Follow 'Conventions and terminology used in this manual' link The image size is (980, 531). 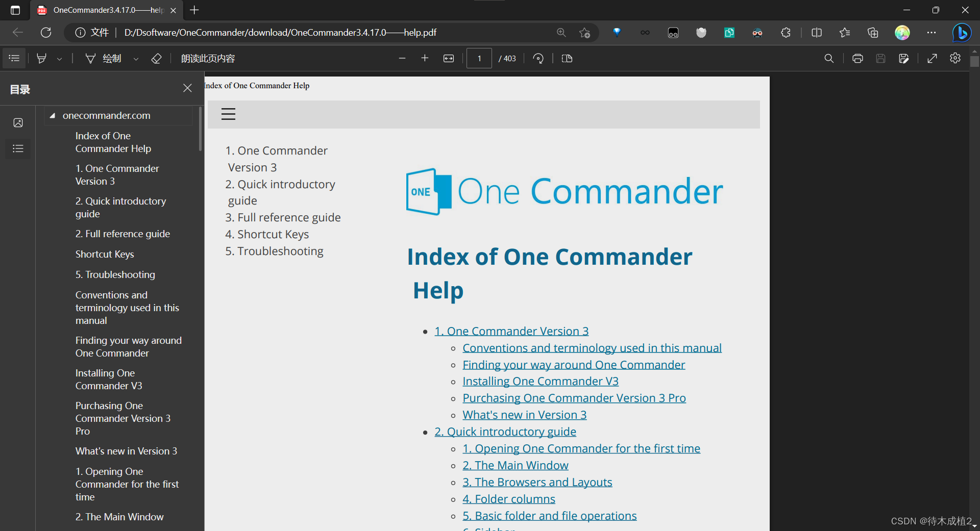(592, 348)
